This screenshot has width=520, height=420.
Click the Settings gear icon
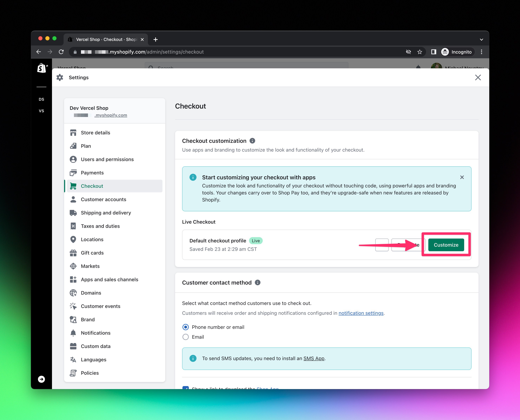click(x=60, y=77)
